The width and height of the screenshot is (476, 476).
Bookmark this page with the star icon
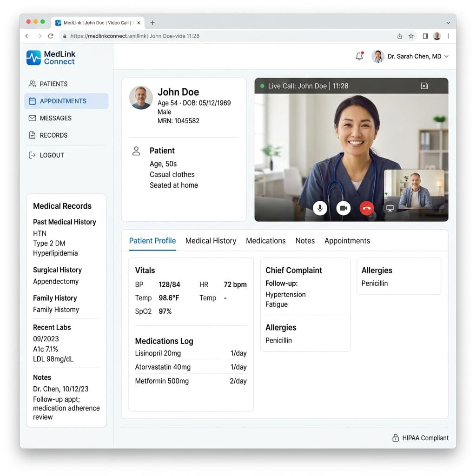pos(411,36)
